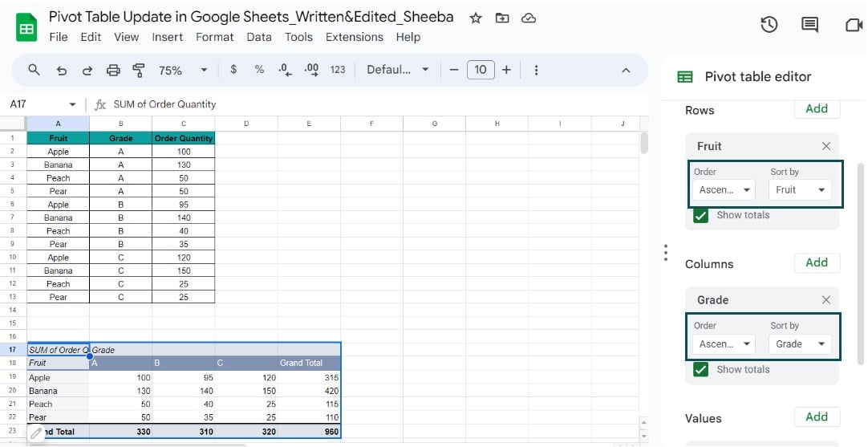Open the Insert menu
Viewport: 868px width, 447px height.
167,37
